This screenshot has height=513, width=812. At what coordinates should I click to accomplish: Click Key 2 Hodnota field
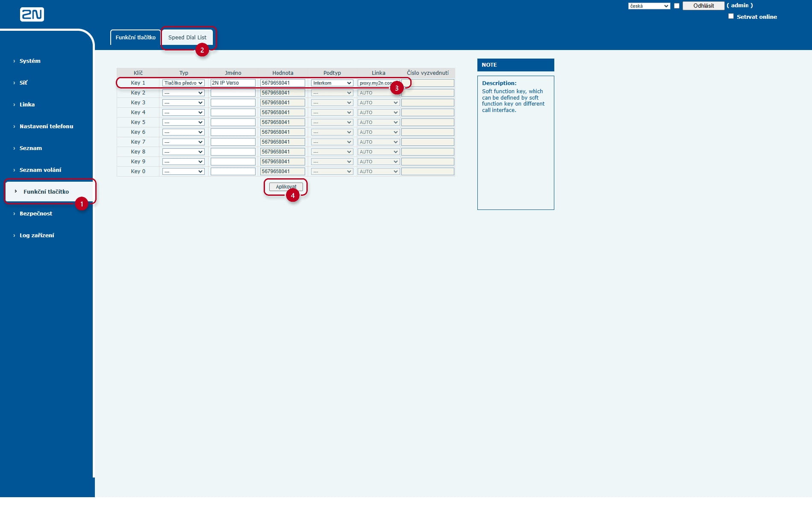(282, 93)
